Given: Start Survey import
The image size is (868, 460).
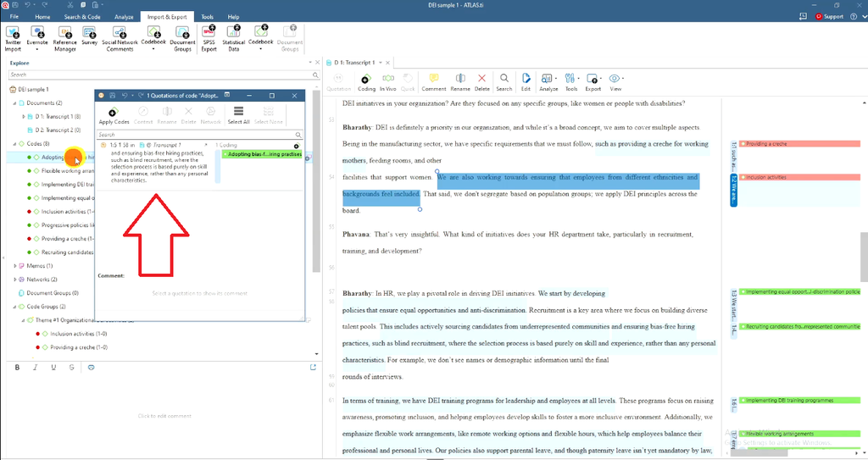Looking at the screenshot, I should 89,36.
